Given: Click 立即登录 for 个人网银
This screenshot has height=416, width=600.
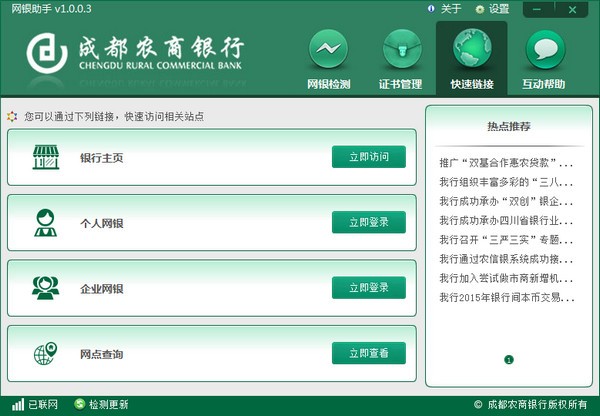Looking at the screenshot, I should pos(369,222).
